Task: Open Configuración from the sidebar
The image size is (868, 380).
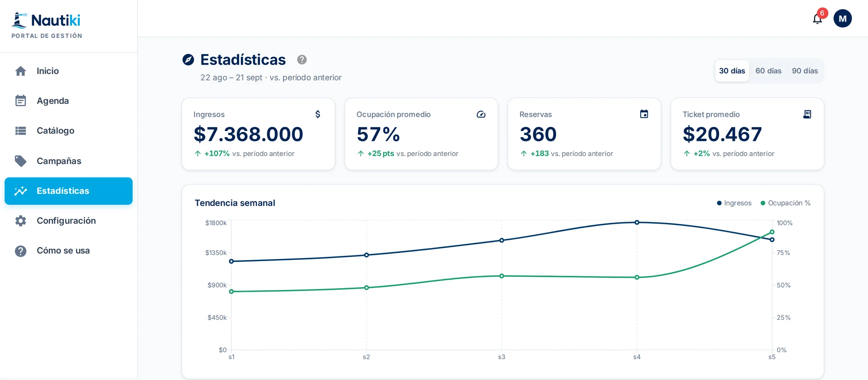Action: coord(69,221)
